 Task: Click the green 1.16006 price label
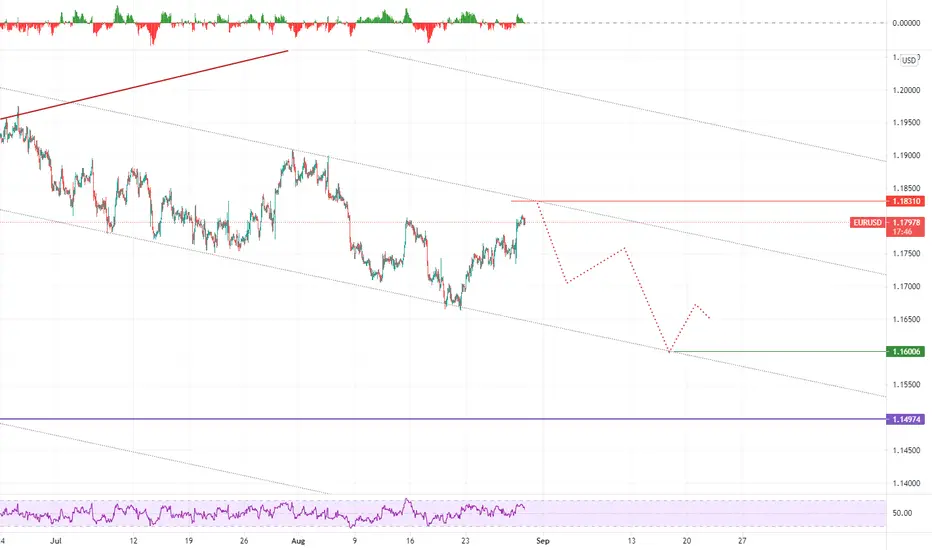tap(905, 351)
